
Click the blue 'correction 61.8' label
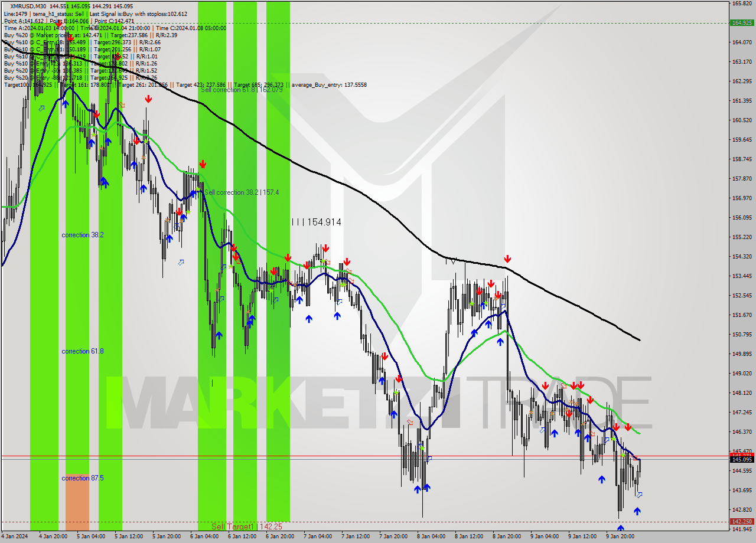[83, 351]
